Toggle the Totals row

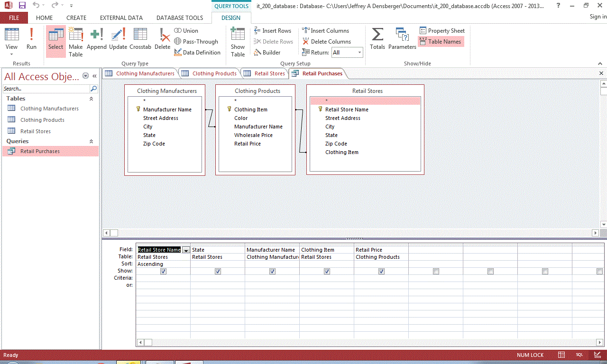[377, 39]
